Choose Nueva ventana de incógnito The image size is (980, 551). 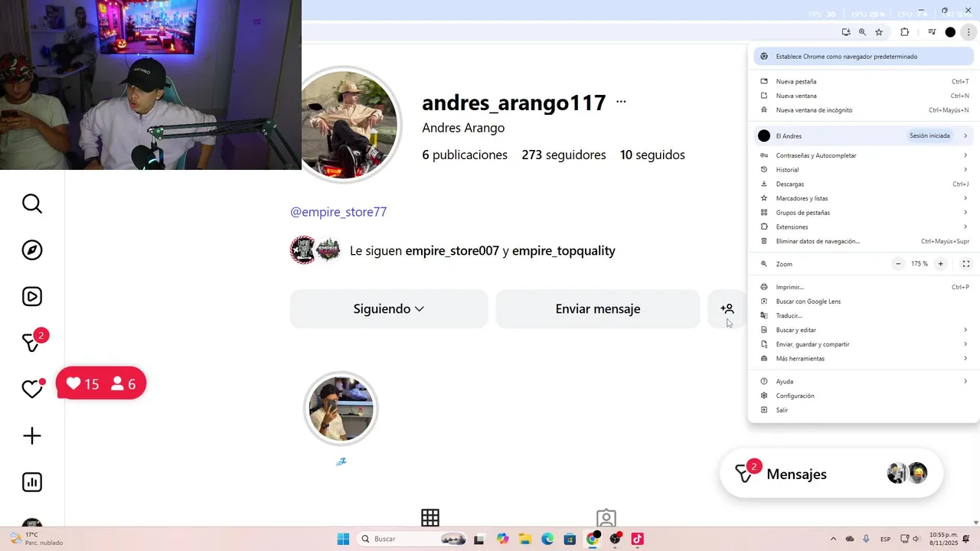click(x=864, y=110)
